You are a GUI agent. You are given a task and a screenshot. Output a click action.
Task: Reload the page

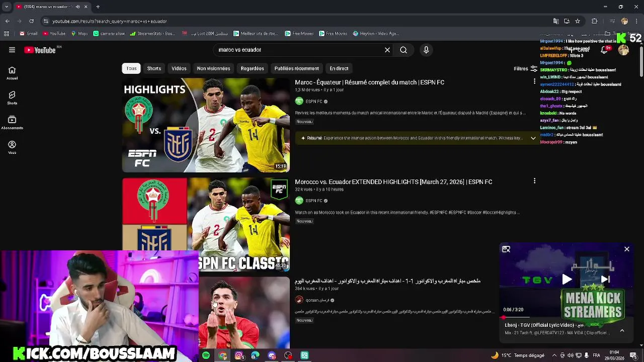31,21
